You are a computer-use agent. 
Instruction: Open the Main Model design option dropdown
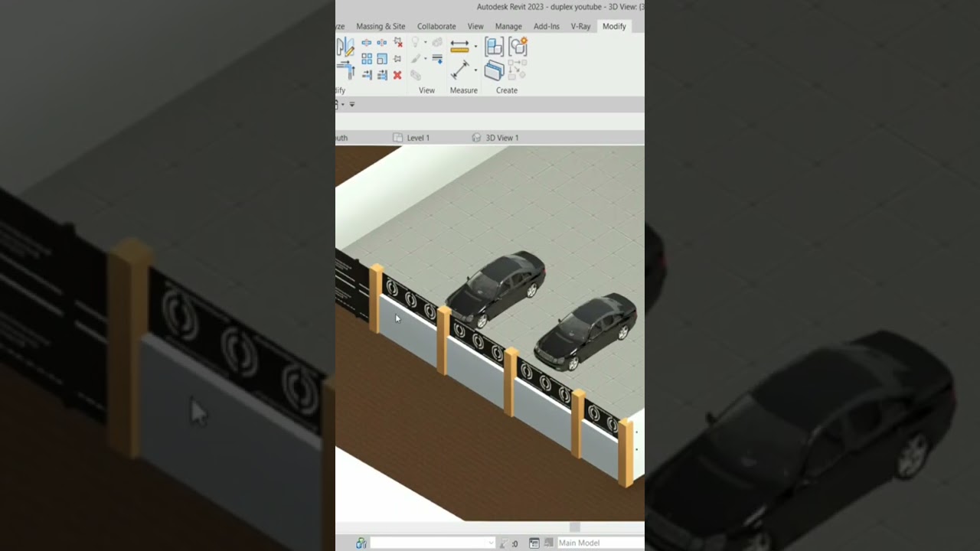click(x=601, y=543)
